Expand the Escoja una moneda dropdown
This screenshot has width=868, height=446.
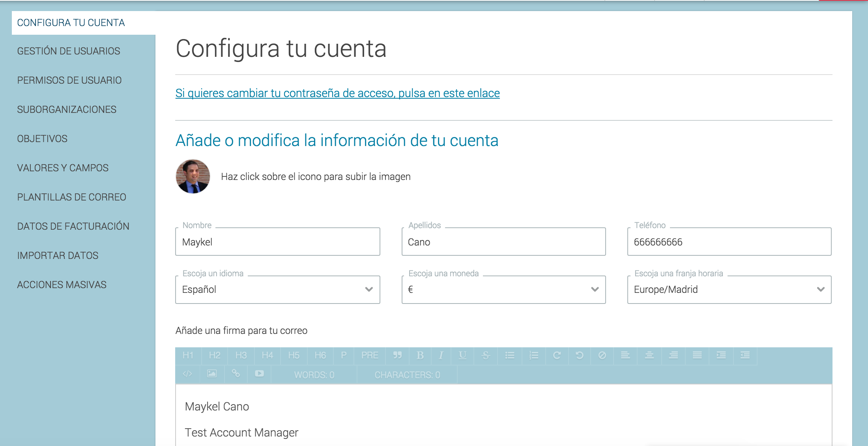[x=503, y=290]
